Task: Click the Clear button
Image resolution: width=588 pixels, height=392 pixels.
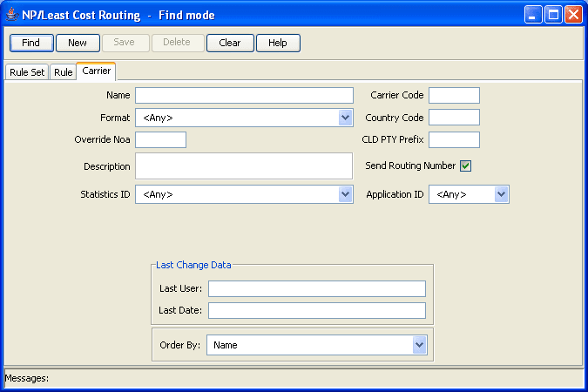Action: click(x=230, y=43)
